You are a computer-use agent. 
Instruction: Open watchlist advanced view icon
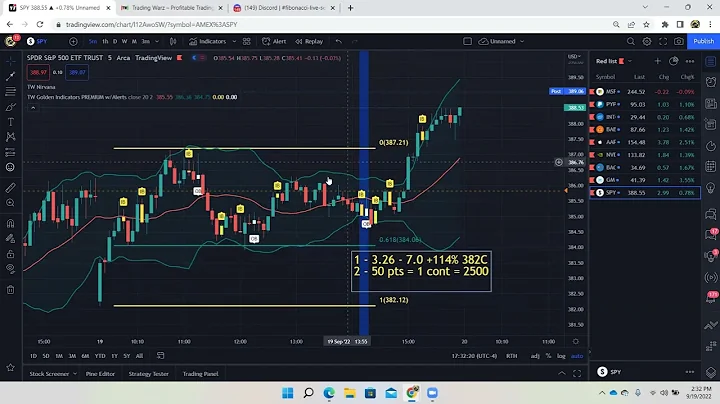tap(674, 61)
